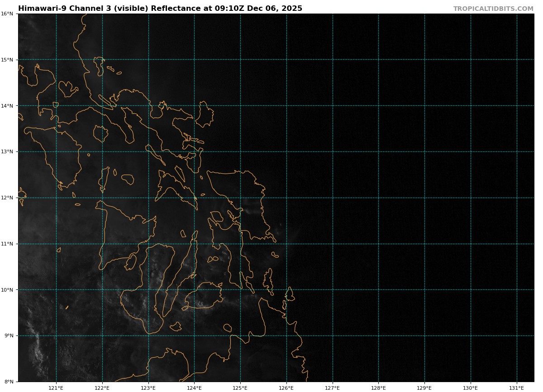
Task: Click the 130°E longitude axis label
Action: tap(471, 387)
